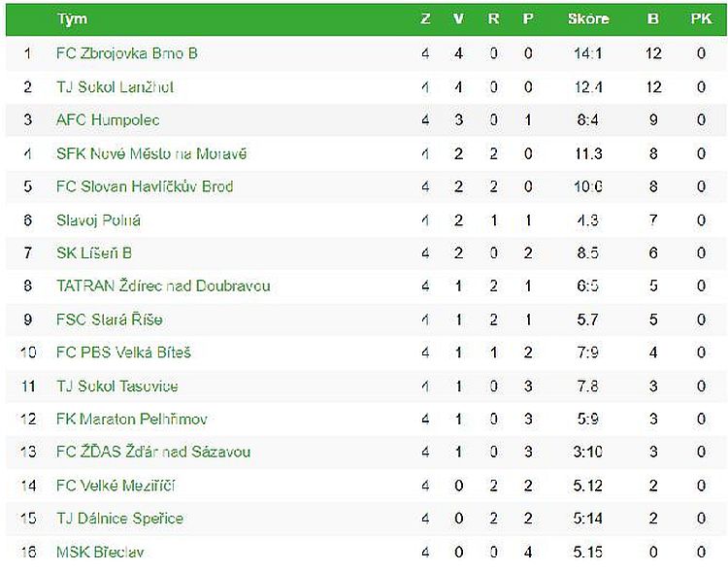Select TJ Sokol Tasovice team link
Screen dimensions: 728x571
tap(117, 386)
